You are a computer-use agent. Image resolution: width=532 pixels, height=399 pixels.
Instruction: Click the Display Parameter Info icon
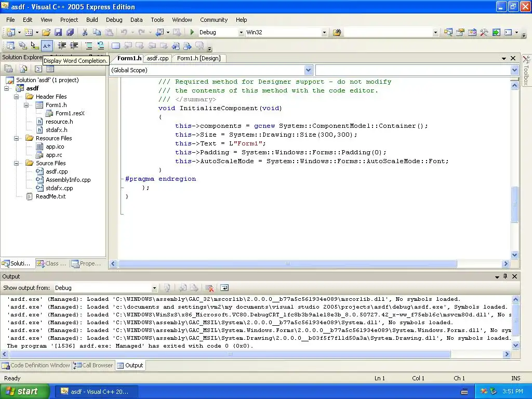[23, 46]
